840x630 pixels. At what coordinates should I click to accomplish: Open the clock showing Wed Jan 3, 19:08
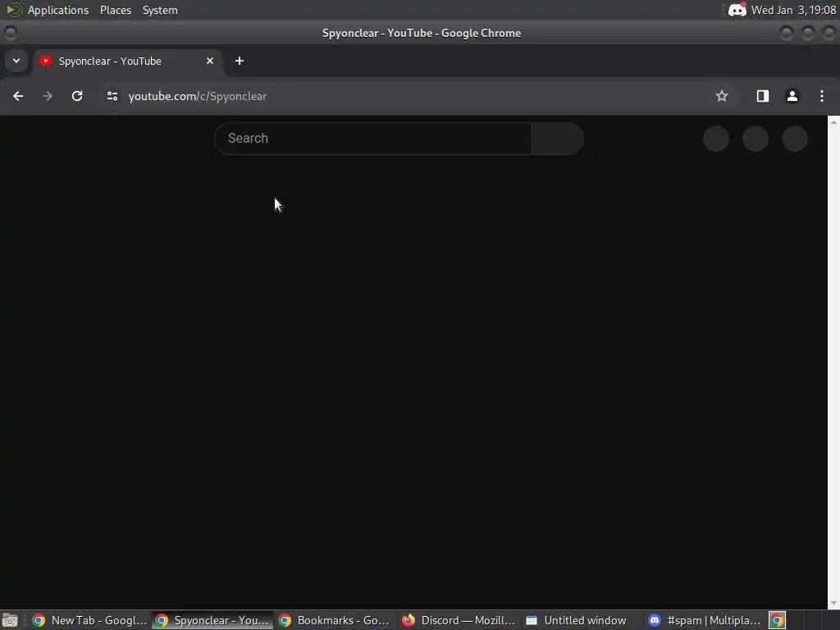click(793, 10)
